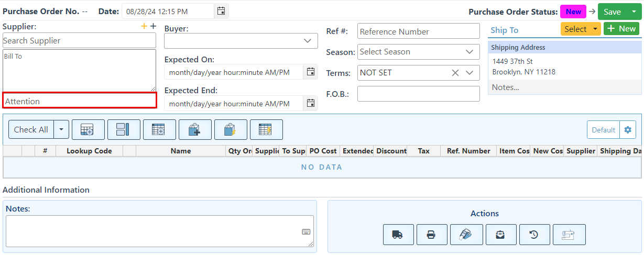Click the green Save button
Screen dimensions: 644x255
tap(612, 12)
